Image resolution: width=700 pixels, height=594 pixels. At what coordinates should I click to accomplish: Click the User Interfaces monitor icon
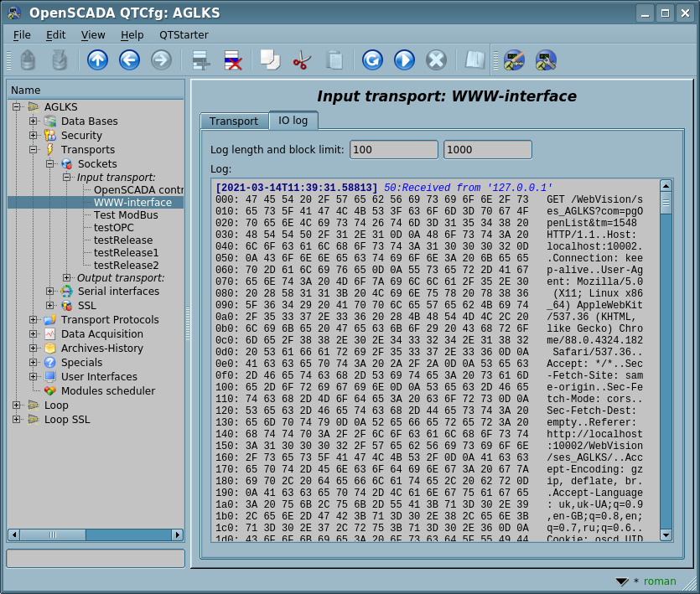tap(50, 377)
